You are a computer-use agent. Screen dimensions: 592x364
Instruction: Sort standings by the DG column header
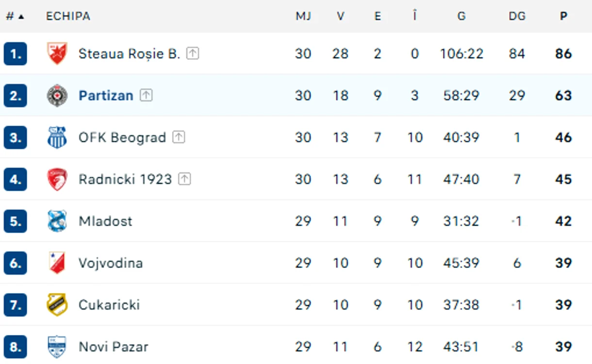pos(517,16)
